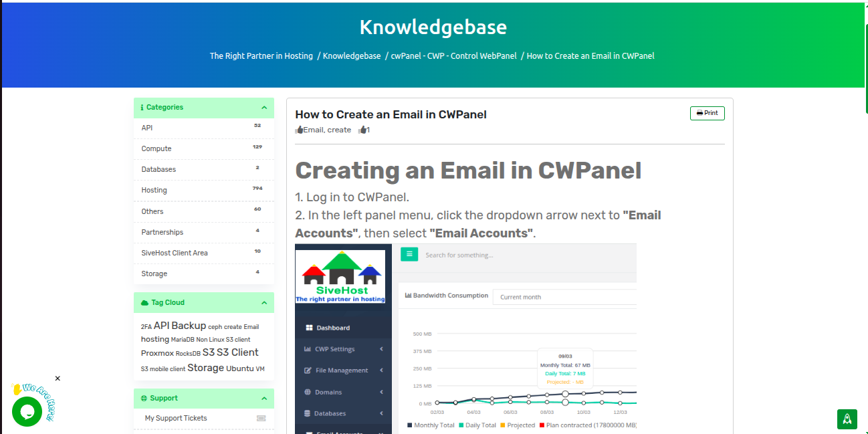Click the article title 'How to Create an Email in CWPanel'
Screen dimensions: 868x434
tap(391, 114)
